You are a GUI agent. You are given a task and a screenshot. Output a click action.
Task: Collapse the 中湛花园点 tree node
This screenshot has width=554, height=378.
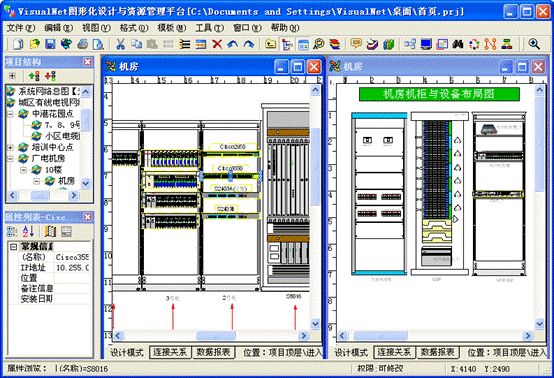10,114
